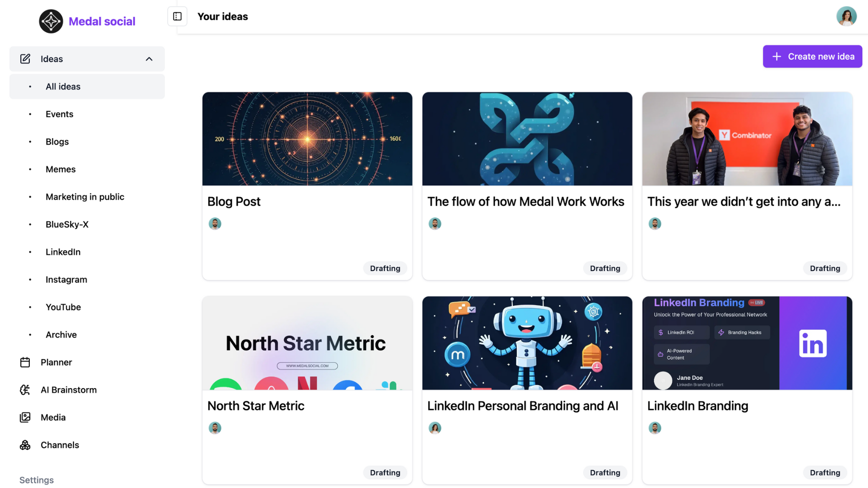Click author avatar on LinkedIn Personal Branding card

(435, 428)
